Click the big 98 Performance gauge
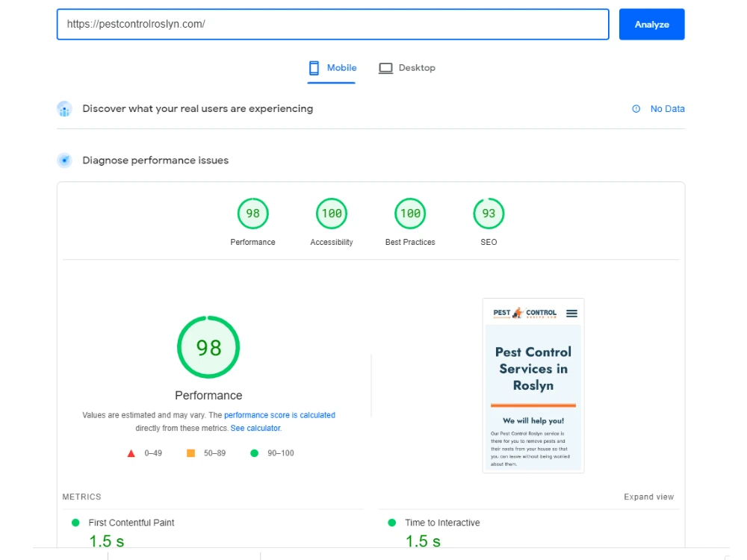 tap(208, 346)
